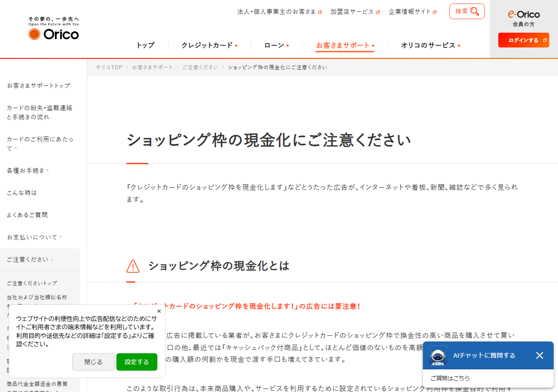Click オリコTOP in breadcrumb
The width and height of the screenshot is (558, 392).
tap(109, 68)
